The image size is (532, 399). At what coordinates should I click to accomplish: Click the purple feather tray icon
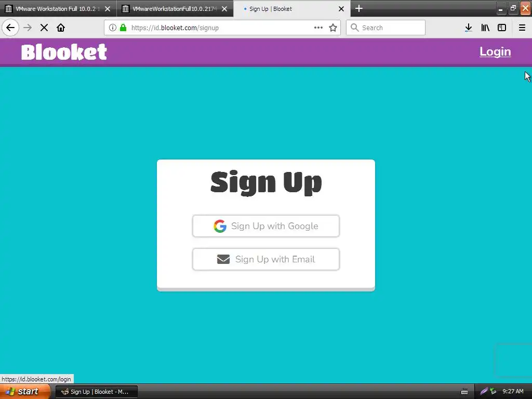[x=484, y=391]
